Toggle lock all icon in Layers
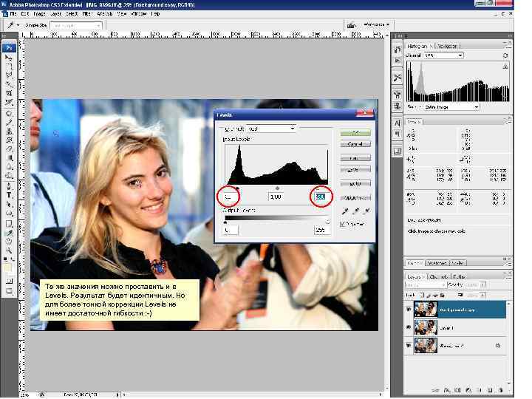The width and height of the screenshot is (532, 399). tap(443, 295)
